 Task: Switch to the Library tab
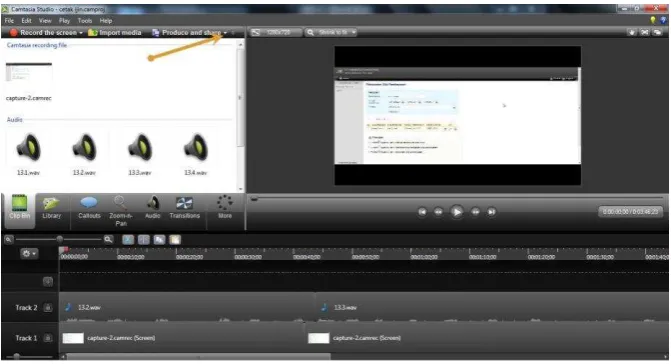pyautogui.click(x=51, y=208)
